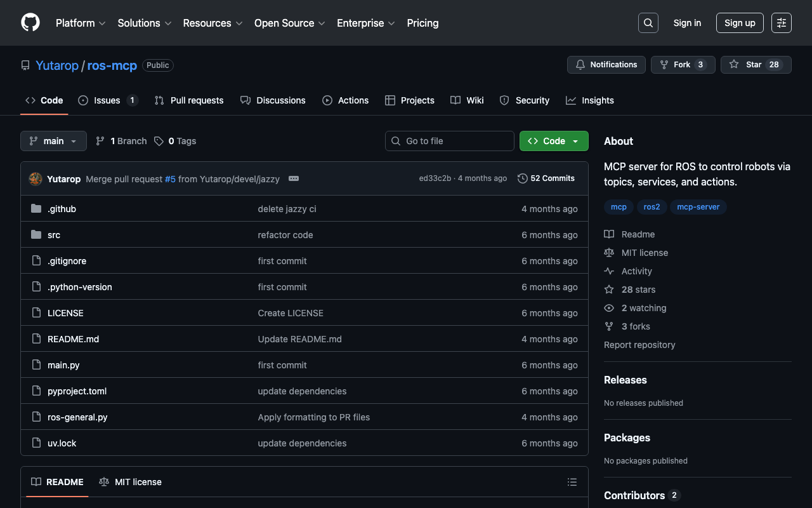Screen dimensions: 812x508
Task: Click the commit history clock icon
Action: pos(522,178)
